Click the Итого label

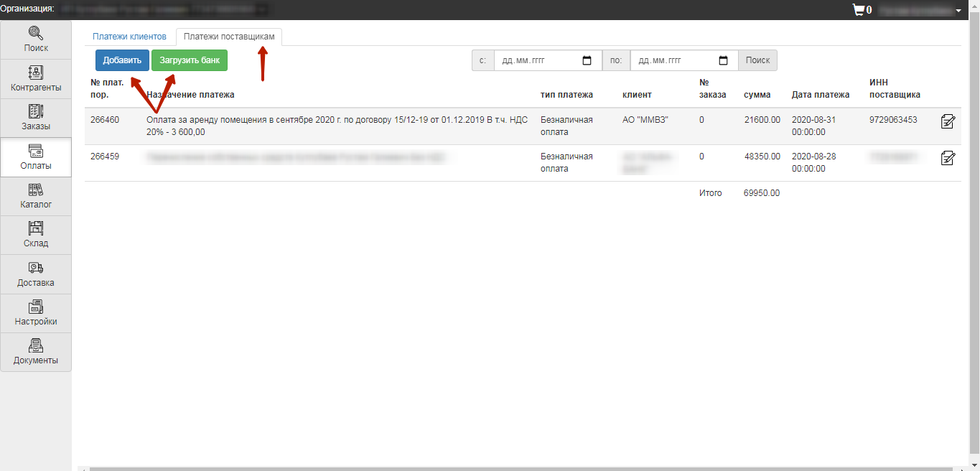coord(711,193)
